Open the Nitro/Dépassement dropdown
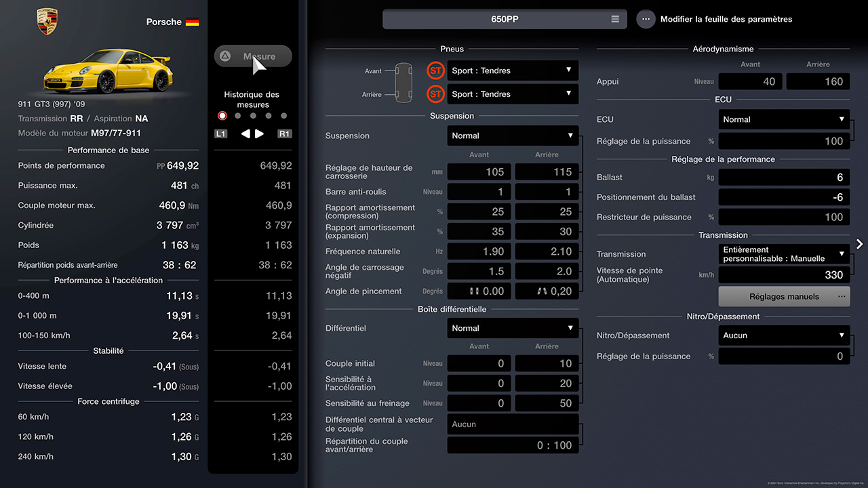 (784, 335)
